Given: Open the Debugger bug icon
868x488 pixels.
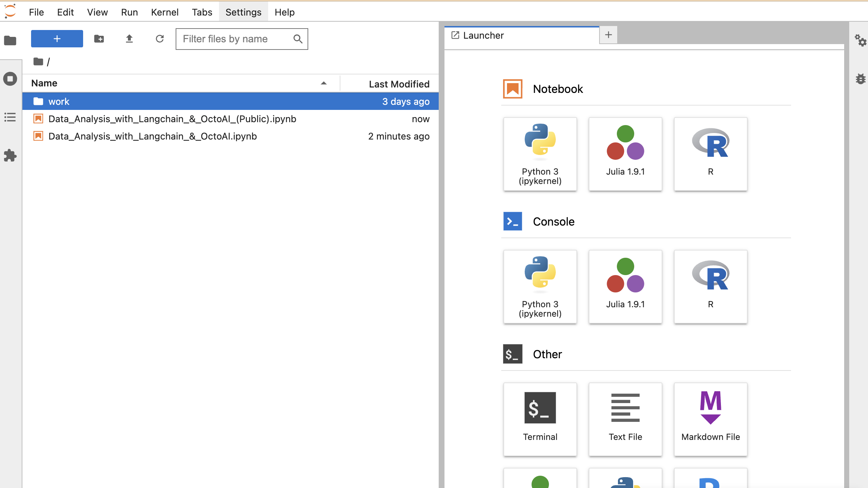Looking at the screenshot, I should coord(861,79).
